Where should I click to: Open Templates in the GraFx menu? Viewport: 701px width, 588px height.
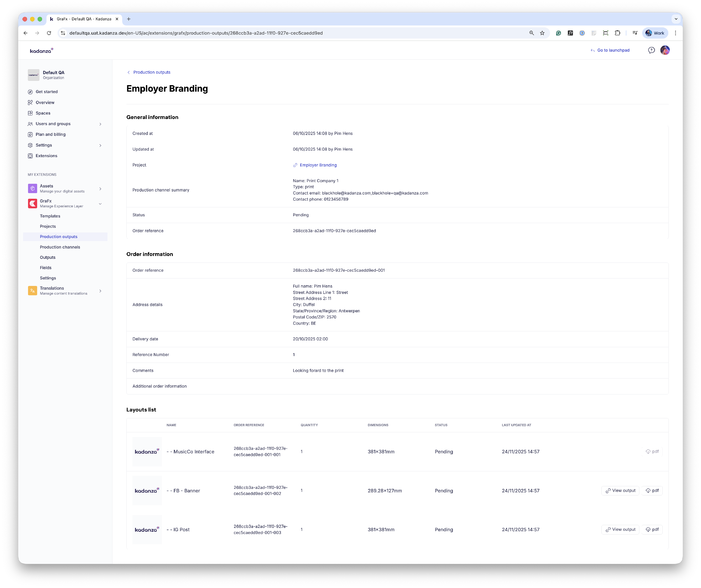pyautogui.click(x=50, y=216)
